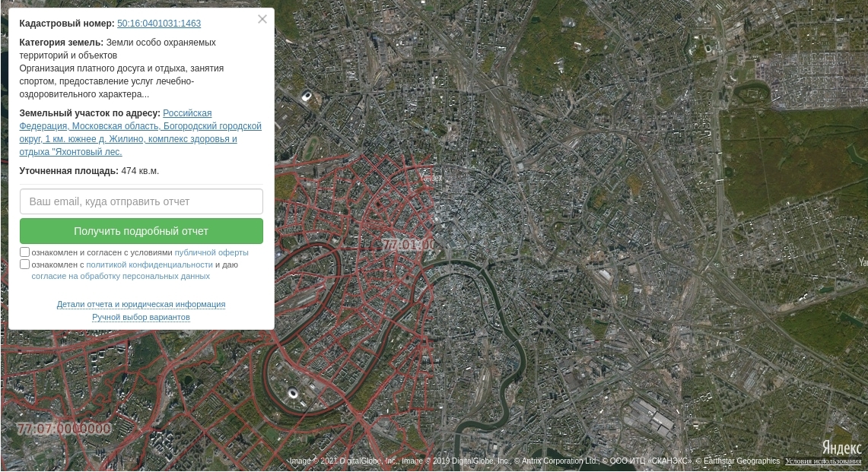Open cadastral number 50:16:0401031:1463 link
Screen dimensions: 868x472
click(x=159, y=24)
